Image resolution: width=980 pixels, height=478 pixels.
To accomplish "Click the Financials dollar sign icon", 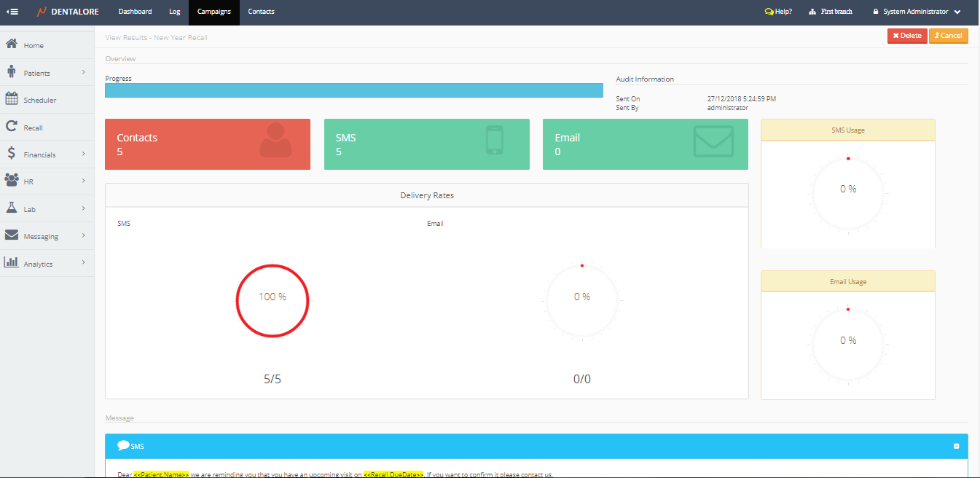I will 12,154.
